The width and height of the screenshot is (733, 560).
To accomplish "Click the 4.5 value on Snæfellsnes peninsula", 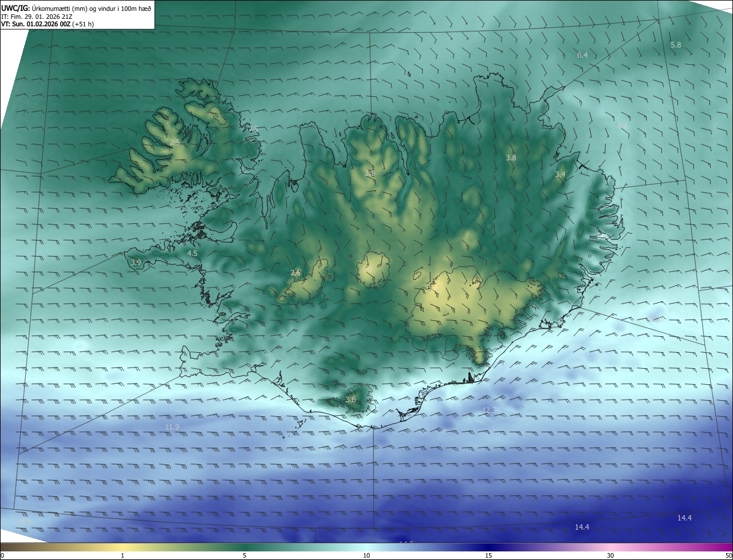I will pyautogui.click(x=192, y=253).
